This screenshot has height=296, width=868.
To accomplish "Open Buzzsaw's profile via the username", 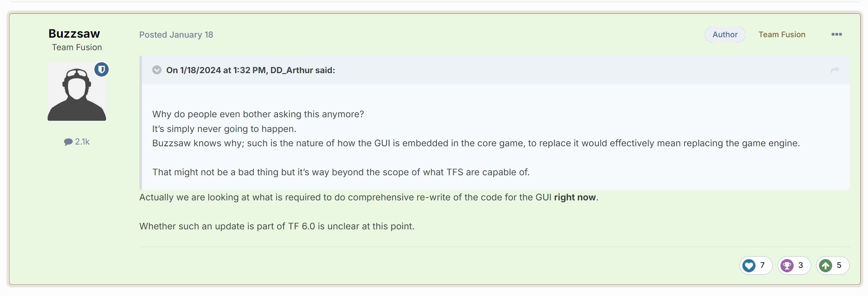I will click(74, 34).
